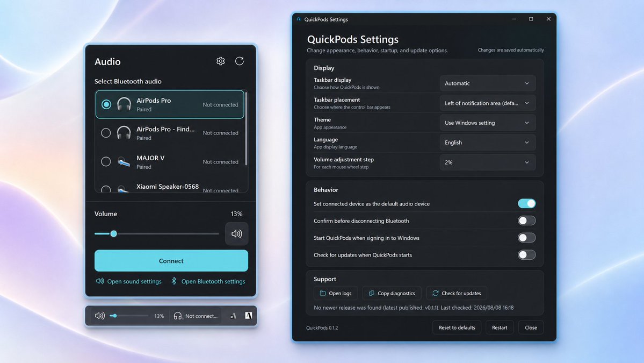Click the Close button in settings footer
The width and height of the screenshot is (644, 363).
[x=531, y=328]
